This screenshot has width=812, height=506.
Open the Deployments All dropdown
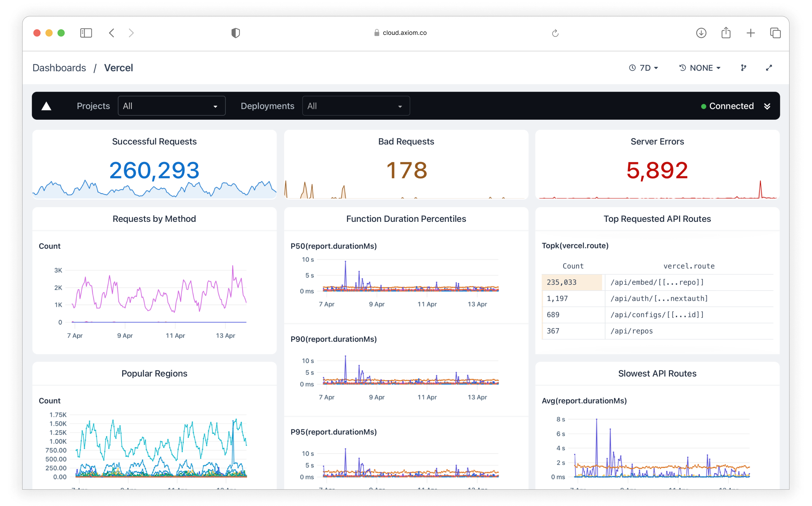356,106
